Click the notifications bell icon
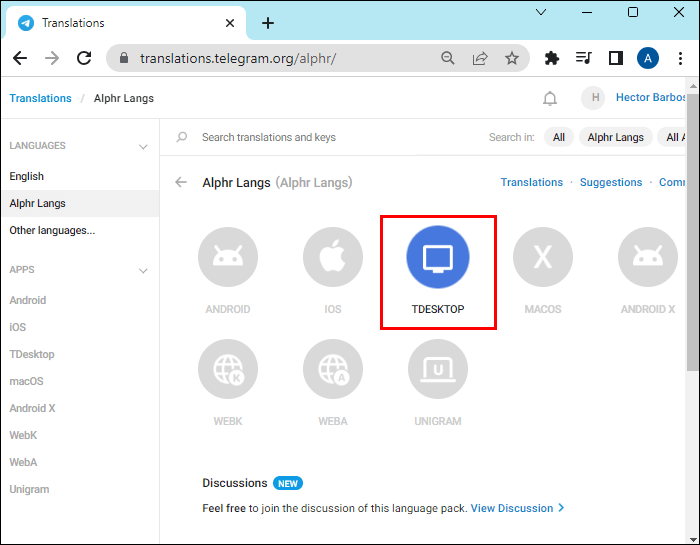This screenshot has height=545, width=700. [x=550, y=98]
